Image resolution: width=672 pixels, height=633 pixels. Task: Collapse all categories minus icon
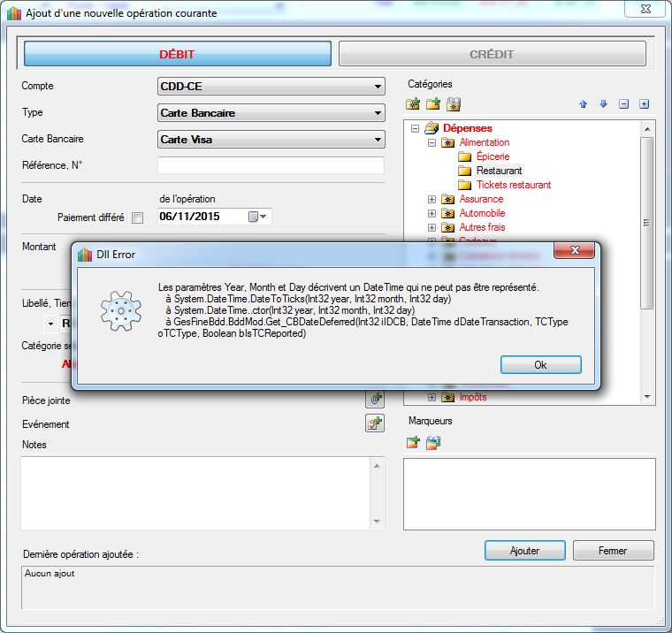pos(623,103)
